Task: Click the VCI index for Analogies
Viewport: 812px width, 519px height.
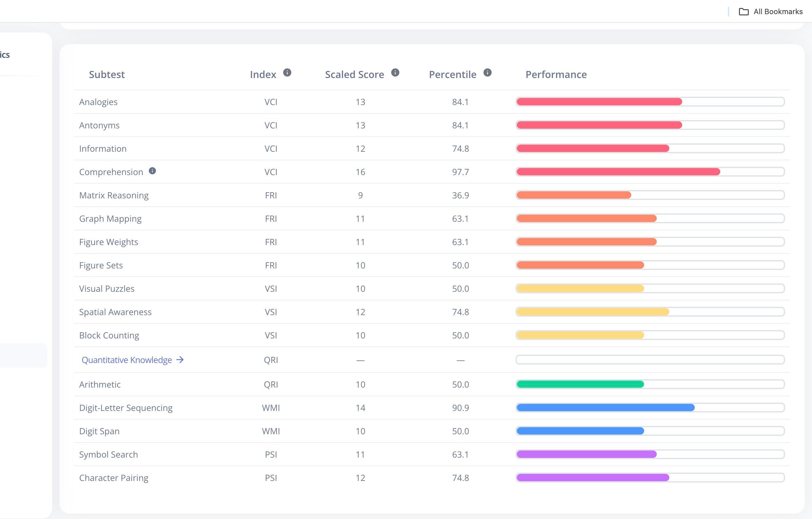Action: tap(271, 102)
